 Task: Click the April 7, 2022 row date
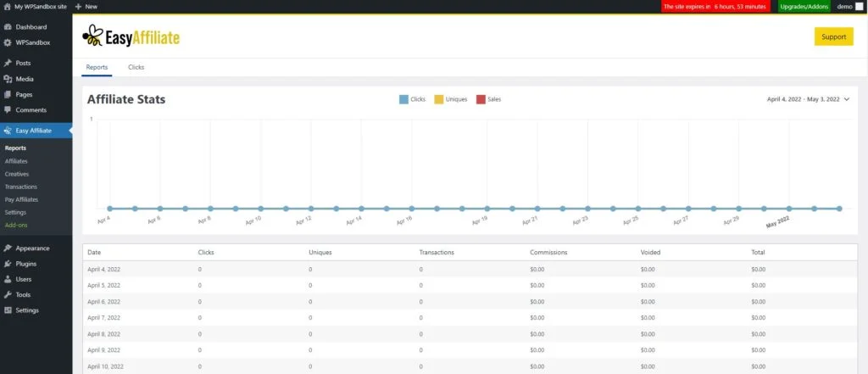click(x=104, y=318)
